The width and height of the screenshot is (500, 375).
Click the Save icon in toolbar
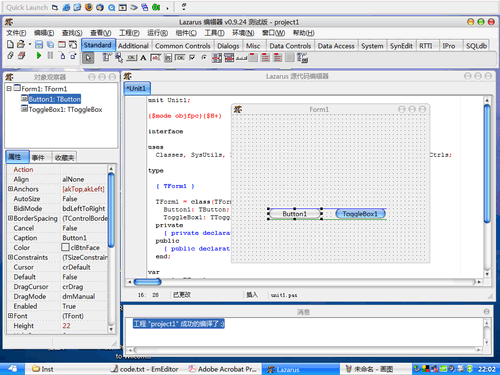pos(39,44)
